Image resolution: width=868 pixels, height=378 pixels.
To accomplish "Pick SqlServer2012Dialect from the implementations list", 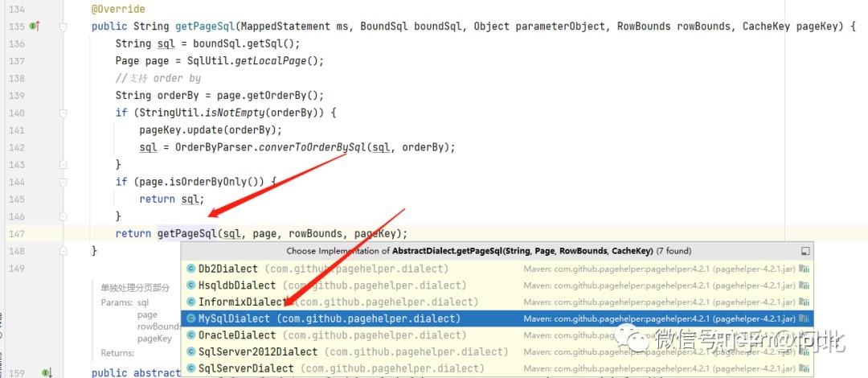I will [x=497, y=352].
